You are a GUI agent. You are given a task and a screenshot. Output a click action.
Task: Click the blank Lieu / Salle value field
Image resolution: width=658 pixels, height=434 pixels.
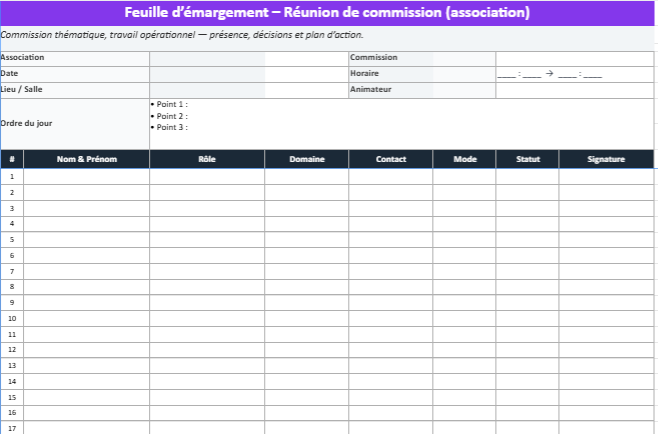248,90
